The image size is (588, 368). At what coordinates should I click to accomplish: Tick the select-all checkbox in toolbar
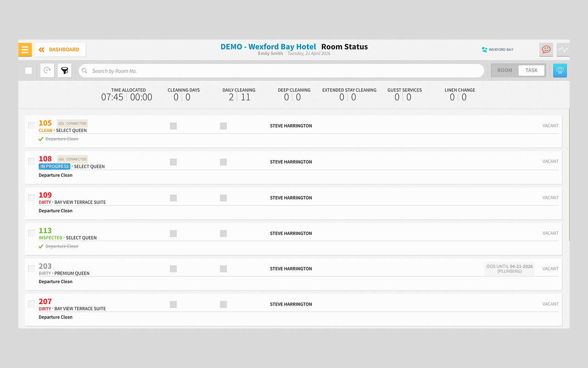click(28, 71)
